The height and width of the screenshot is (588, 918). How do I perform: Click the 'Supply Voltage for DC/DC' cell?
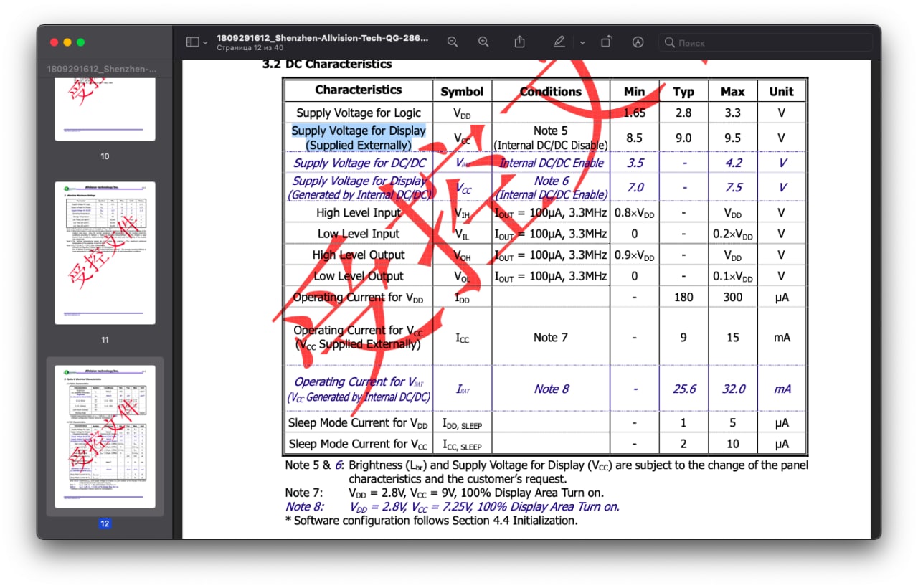point(359,163)
